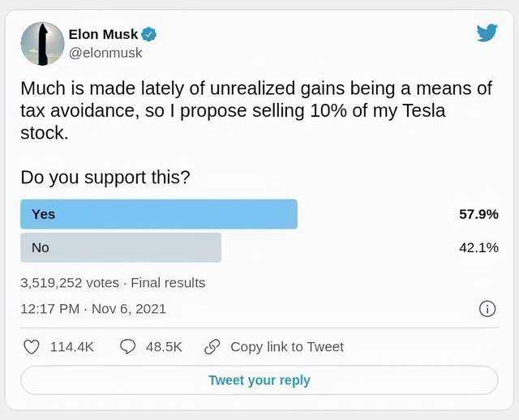The image size is (519, 420).
Task: Open Elon Musk's profile picture
Action: point(42,44)
